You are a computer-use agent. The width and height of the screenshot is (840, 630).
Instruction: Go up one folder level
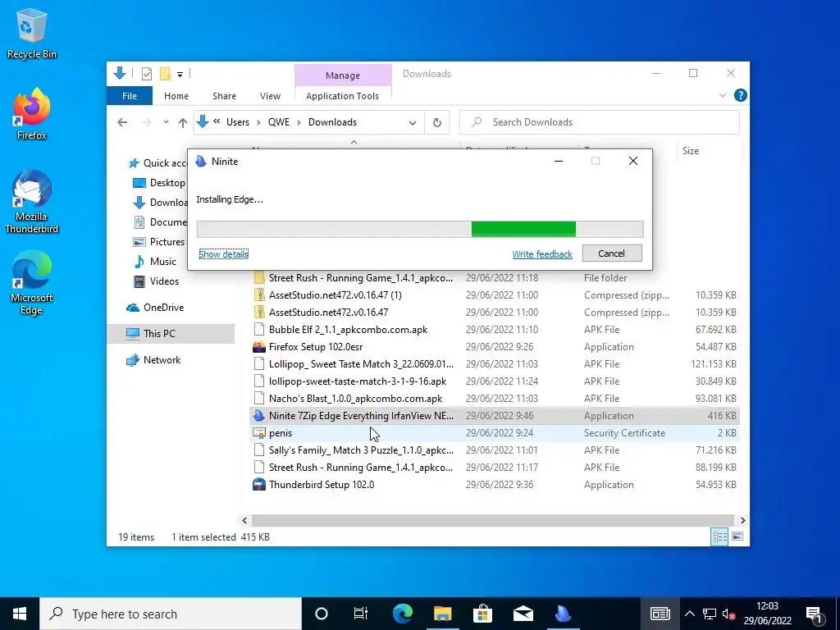coord(183,123)
